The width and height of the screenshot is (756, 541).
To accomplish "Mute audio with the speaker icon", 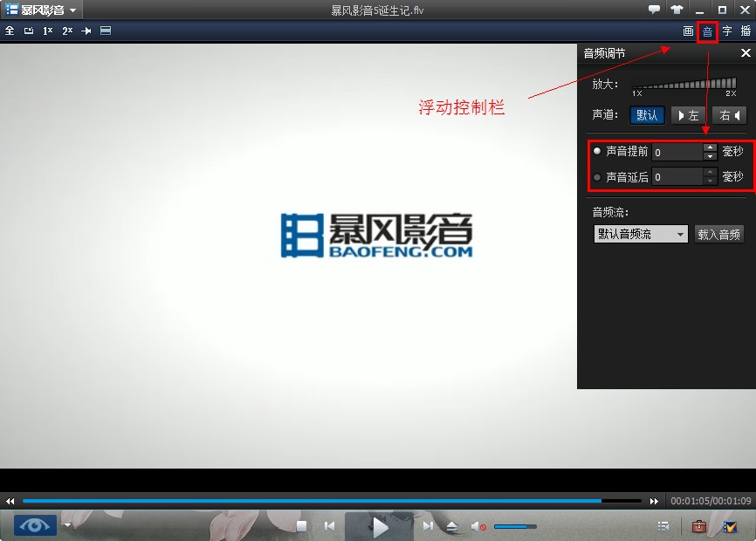I will tap(478, 526).
